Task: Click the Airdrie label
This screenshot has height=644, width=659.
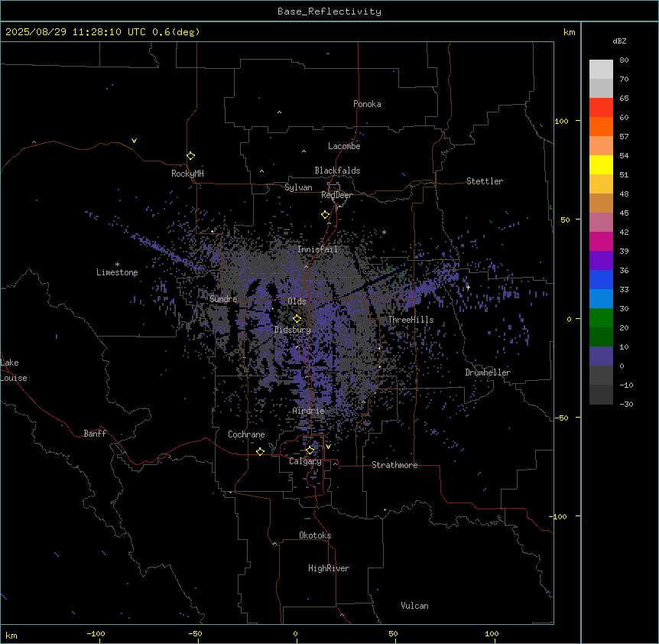Action: tap(309, 411)
